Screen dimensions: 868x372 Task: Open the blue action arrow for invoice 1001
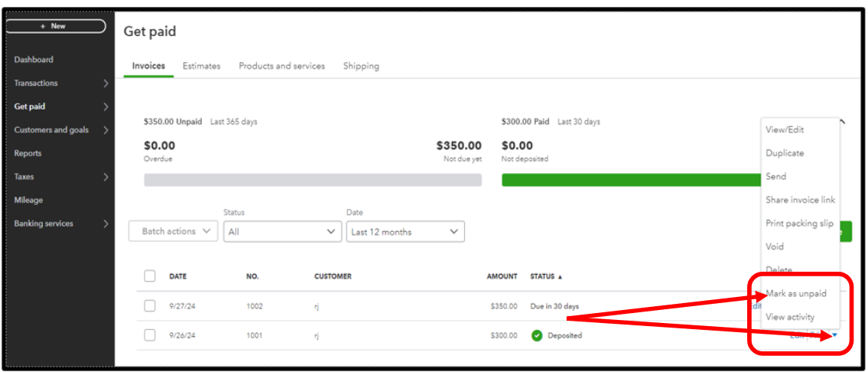click(834, 335)
